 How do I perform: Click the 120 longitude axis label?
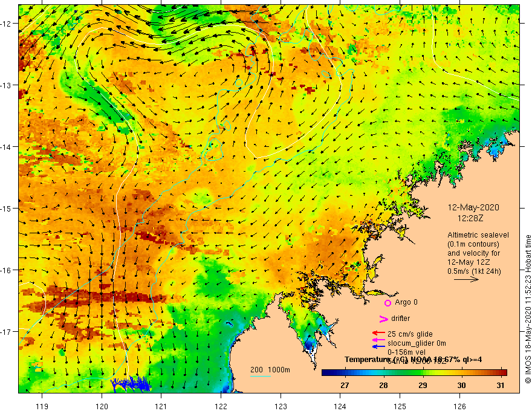102,406
